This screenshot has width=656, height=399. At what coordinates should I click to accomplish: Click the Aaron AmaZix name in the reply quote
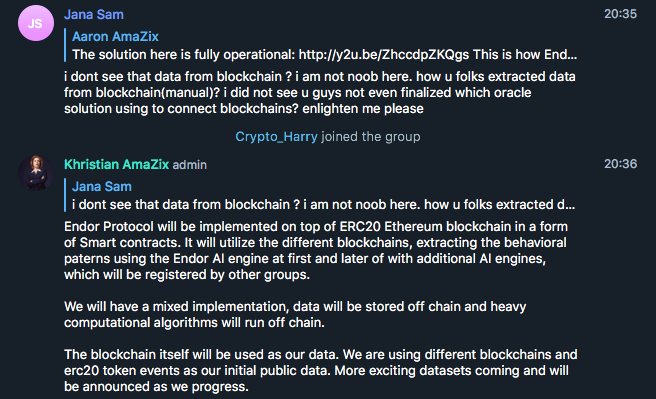(x=115, y=37)
